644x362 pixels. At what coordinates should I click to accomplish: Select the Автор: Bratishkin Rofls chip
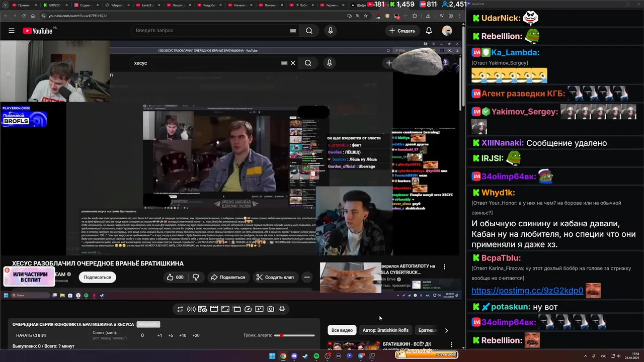point(385,330)
